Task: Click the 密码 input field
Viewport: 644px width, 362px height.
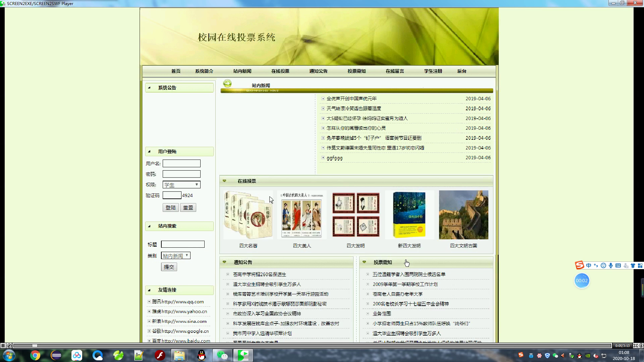Action: (x=181, y=174)
